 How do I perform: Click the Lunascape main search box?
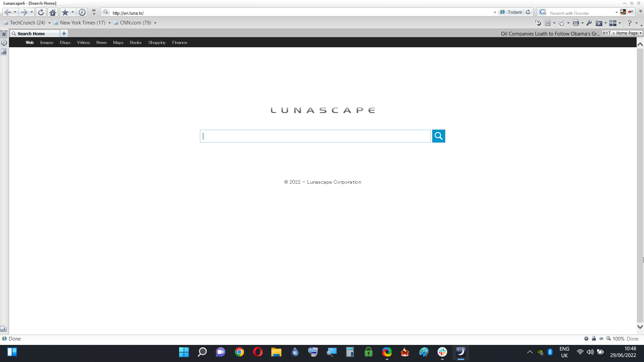[x=315, y=136]
